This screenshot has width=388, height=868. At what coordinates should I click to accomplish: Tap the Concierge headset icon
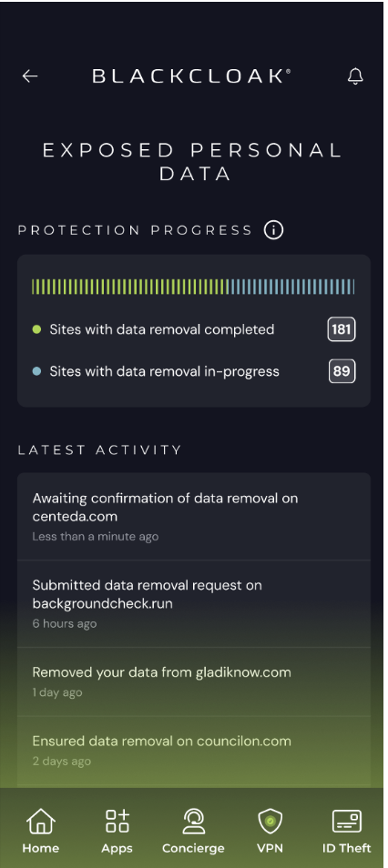(x=193, y=822)
